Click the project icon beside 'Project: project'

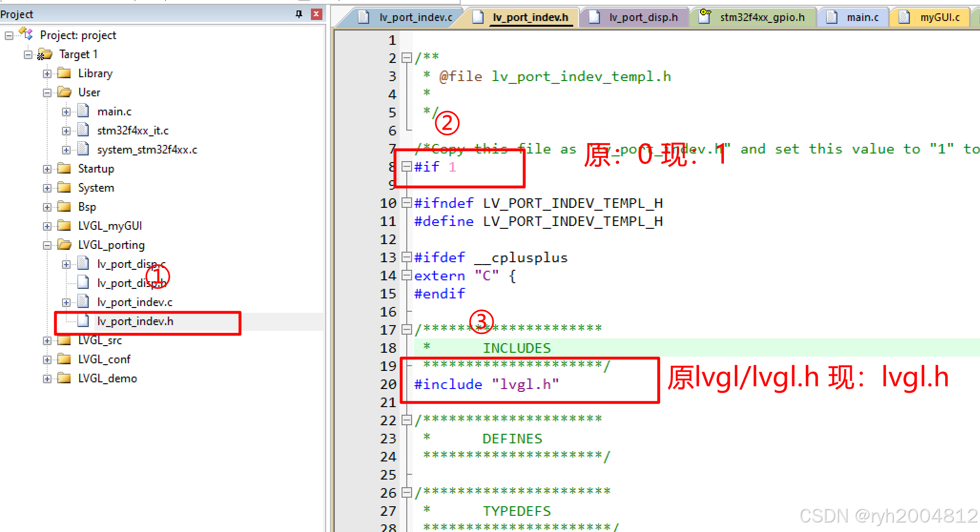[x=26, y=34]
